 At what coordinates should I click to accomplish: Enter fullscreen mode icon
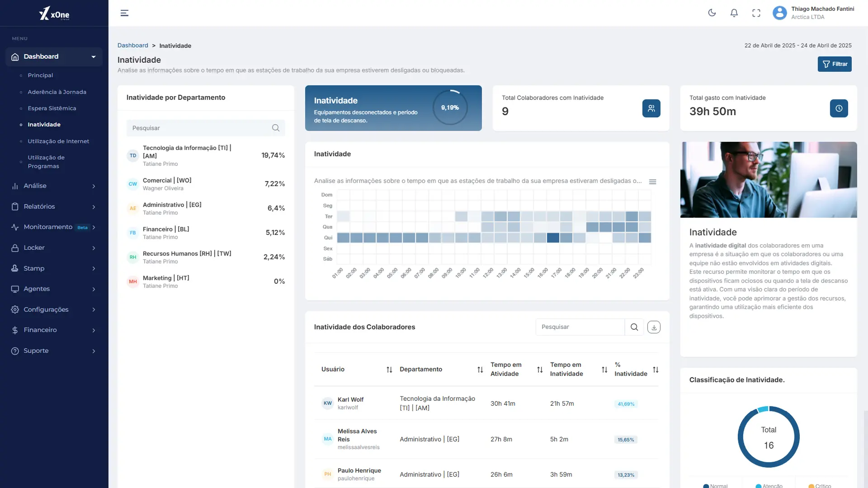click(x=756, y=13)
